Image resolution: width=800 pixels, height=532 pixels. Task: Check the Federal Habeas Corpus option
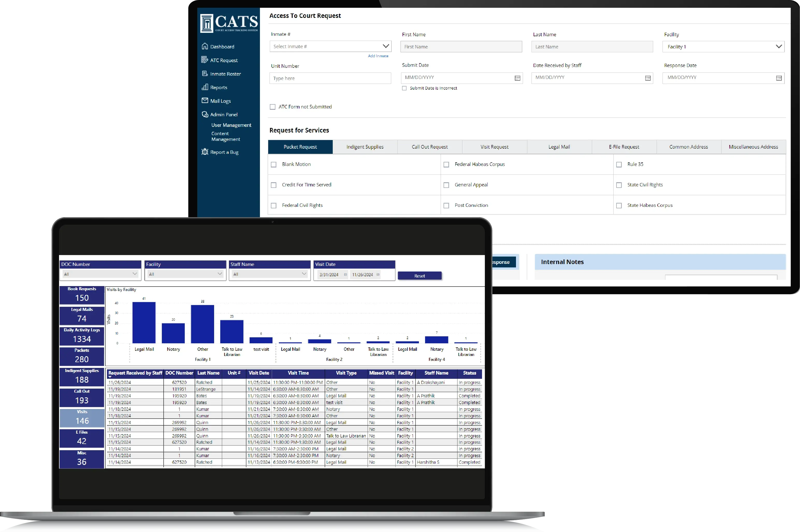pos(446,164)
